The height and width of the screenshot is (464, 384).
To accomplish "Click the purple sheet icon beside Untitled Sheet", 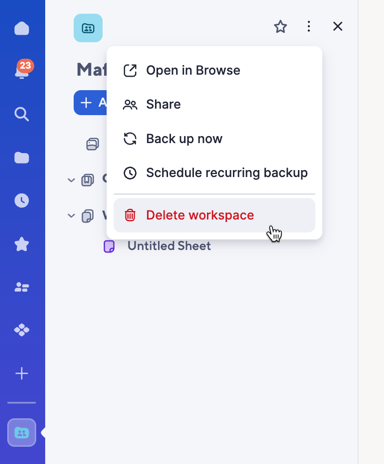I will (109, 246).
